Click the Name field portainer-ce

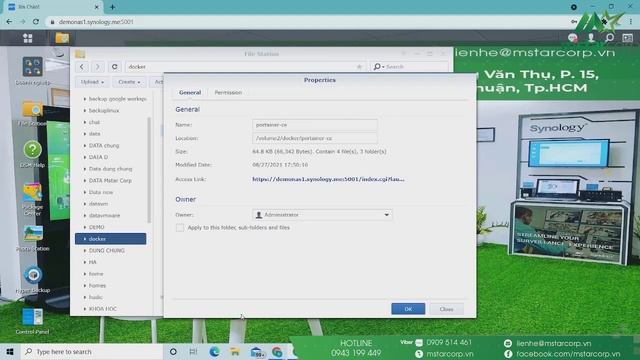(315, 125)
